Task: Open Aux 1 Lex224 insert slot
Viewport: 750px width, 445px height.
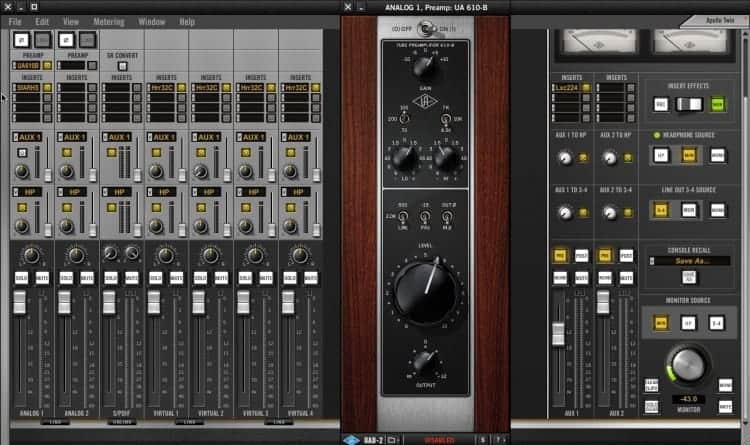Action: (565, 88)
